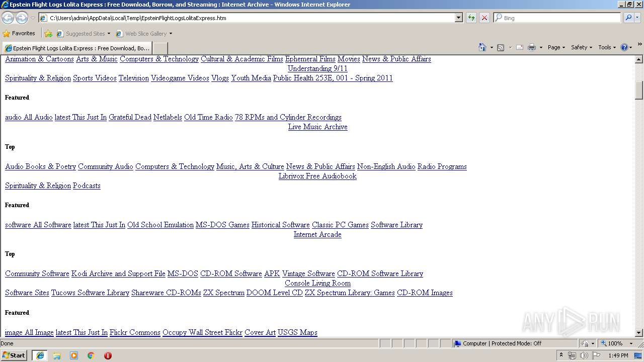Click the network tray icon

click(572, 355)
